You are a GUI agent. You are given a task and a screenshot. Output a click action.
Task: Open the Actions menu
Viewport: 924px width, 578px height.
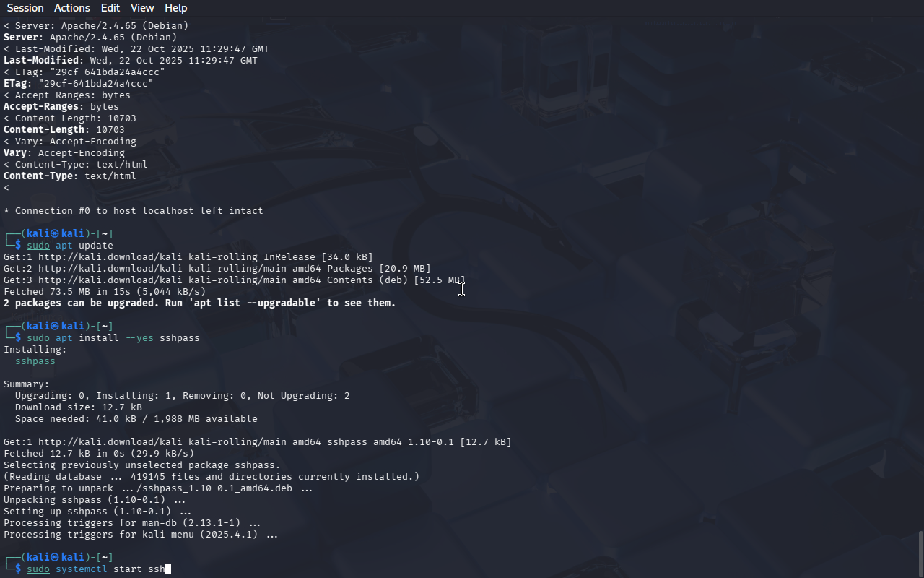point(72,7)
